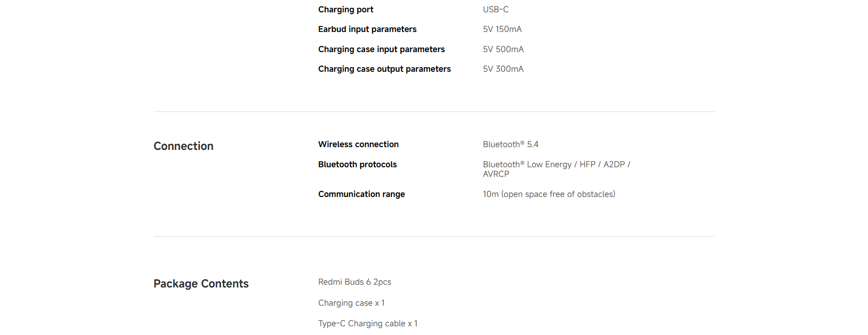868x335 pixels.
Task: Click the Connection section heading
Action: pos(183,146)
